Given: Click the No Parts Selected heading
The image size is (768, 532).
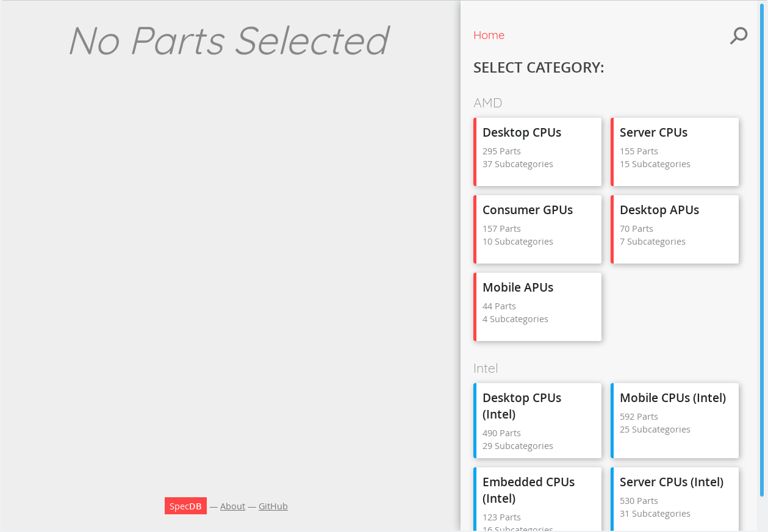Looking at the screenshot, I should pos(229,41).
